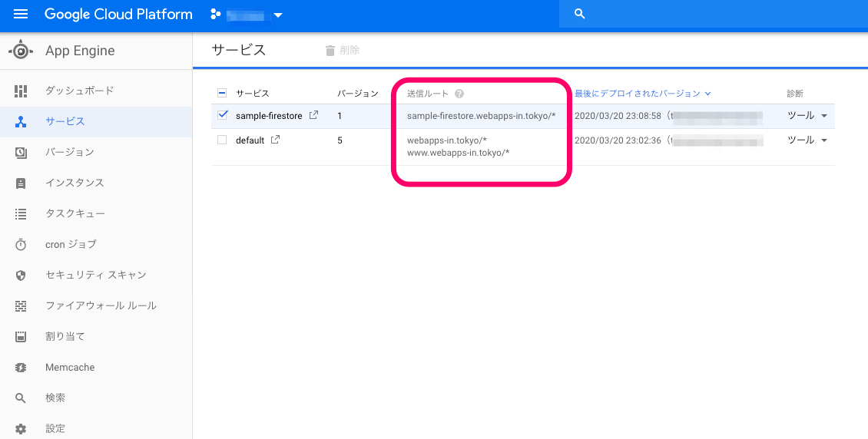Click the ダッシュボード dashboard icon
This screenshot has height=439, width=868.
pos(21,91)
